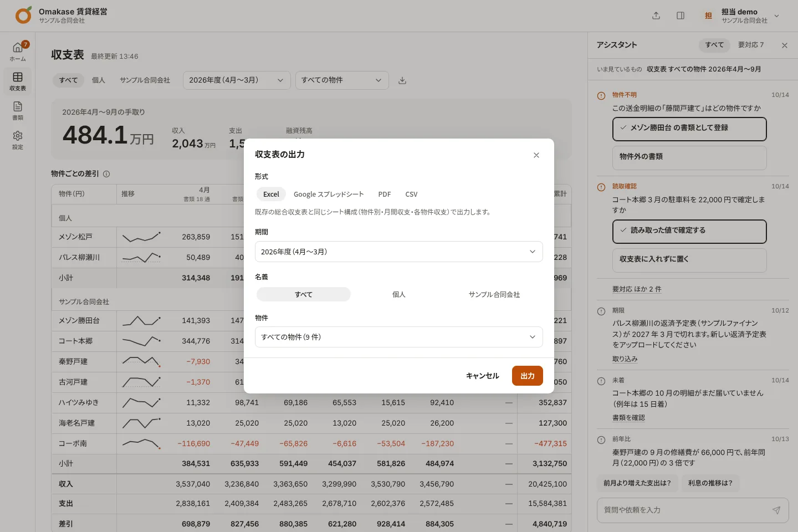Screen dimensions: 798x532
Task: Click info icon next to 物件ごとの差引
Action: 106,174
